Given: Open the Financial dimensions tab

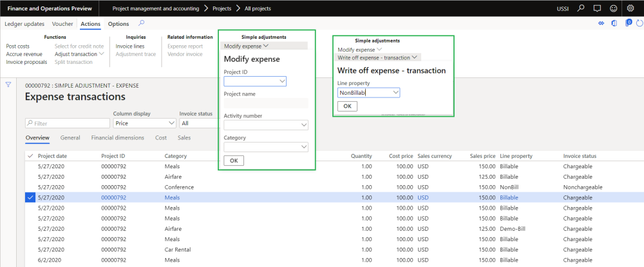Looking at the screenshot, I should pos(117,137).
